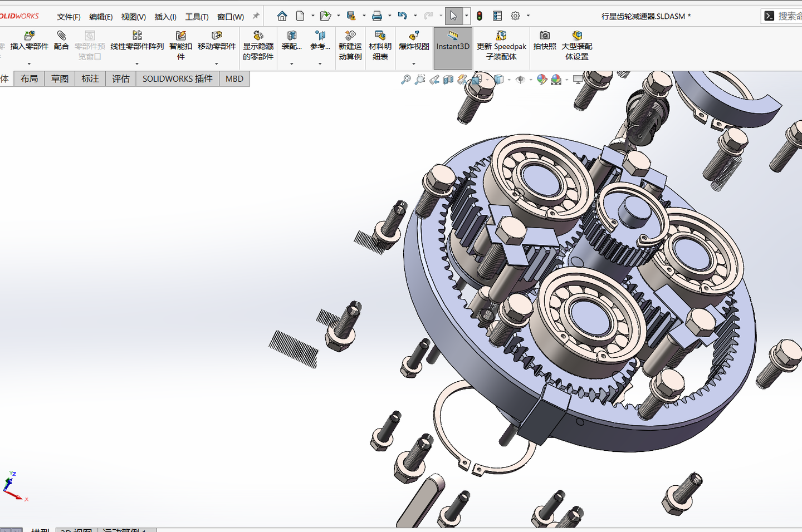Open the File Properties list icon
The height and width of the screenshot is (532, 802).
497,16
